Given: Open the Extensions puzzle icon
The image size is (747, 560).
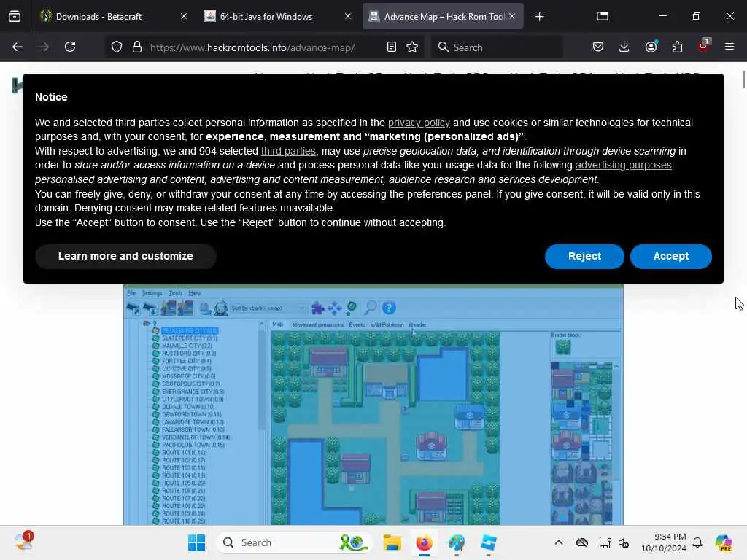Looking at the screenshot, I should click(677, 47).
